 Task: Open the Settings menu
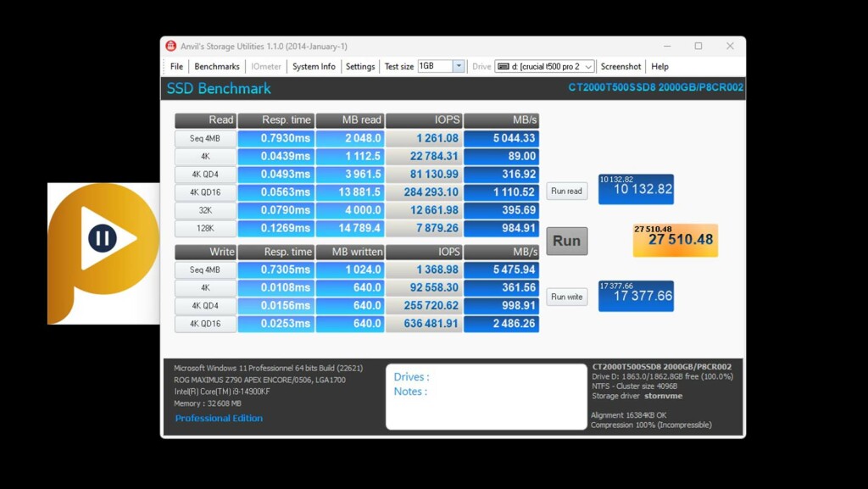(x=360, y=67)
